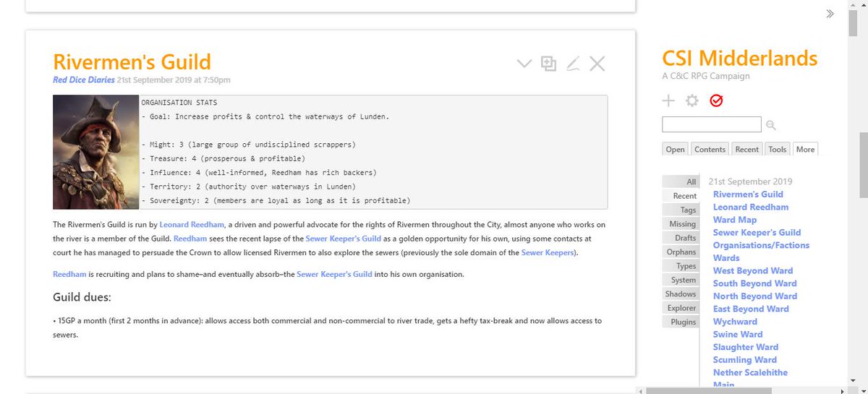Select the Shadows vertical tab

click(681, 294)
